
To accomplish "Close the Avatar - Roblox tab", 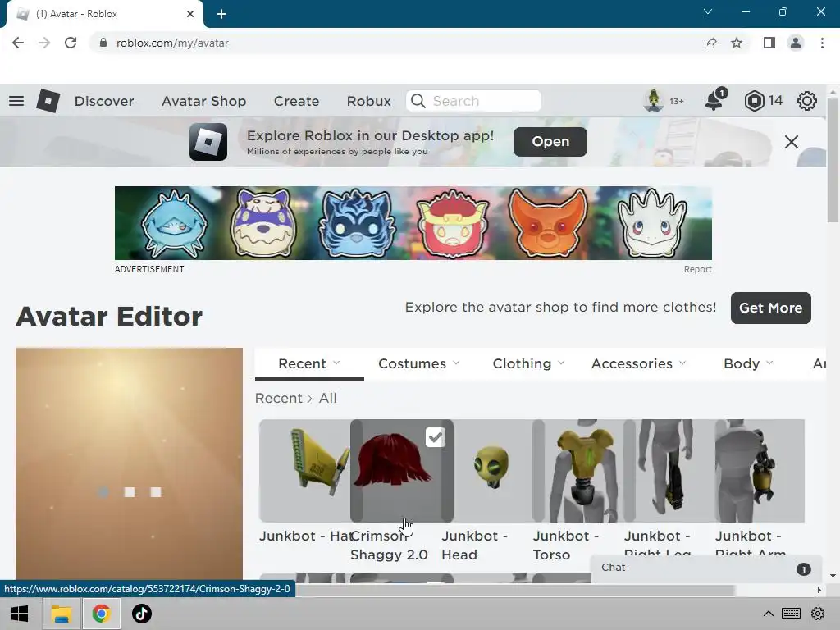I will [190, 14].
